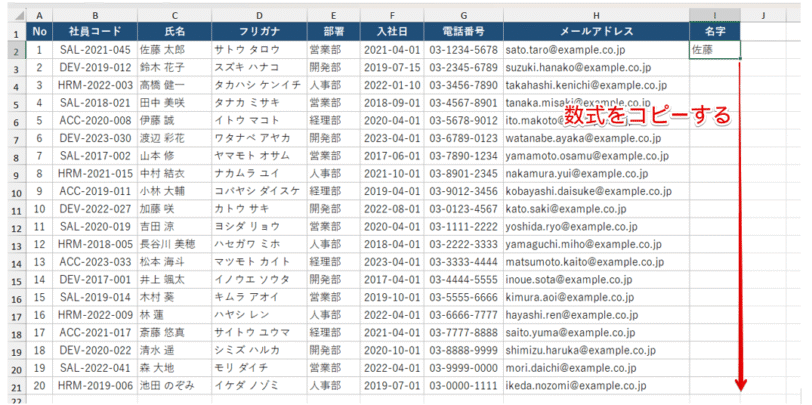Image resolution: width=812 pixels, height=405 pixels.
Task: Select email sato.taro@example.co.jp
Action: (596, 50)
